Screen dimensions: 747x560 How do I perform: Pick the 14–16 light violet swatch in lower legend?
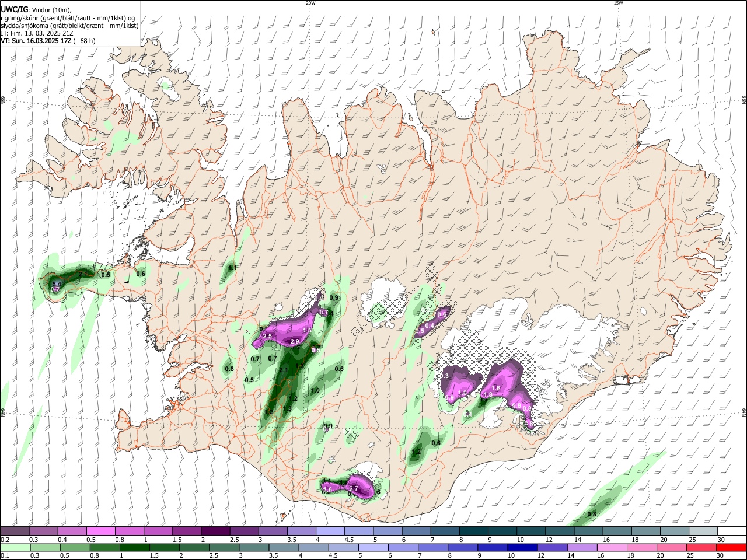(x=581, y=547)
